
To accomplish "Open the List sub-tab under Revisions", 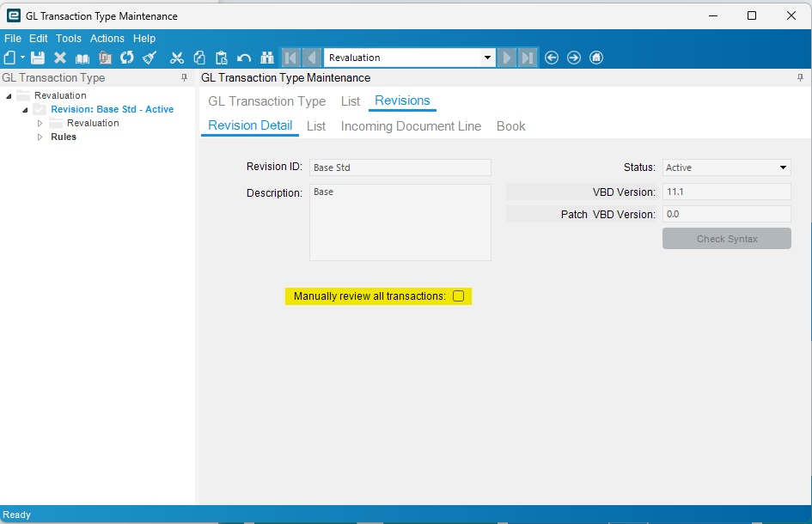I will click(316, 126).
